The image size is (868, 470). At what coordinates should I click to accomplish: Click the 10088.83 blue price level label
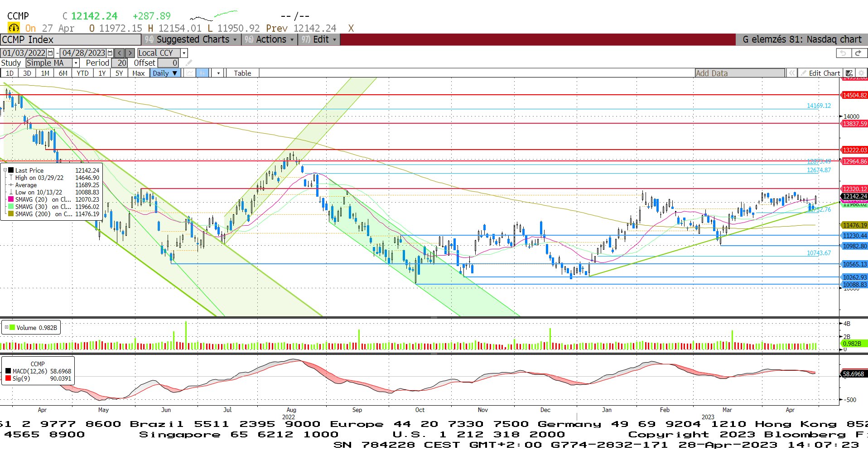click(854, 285)
